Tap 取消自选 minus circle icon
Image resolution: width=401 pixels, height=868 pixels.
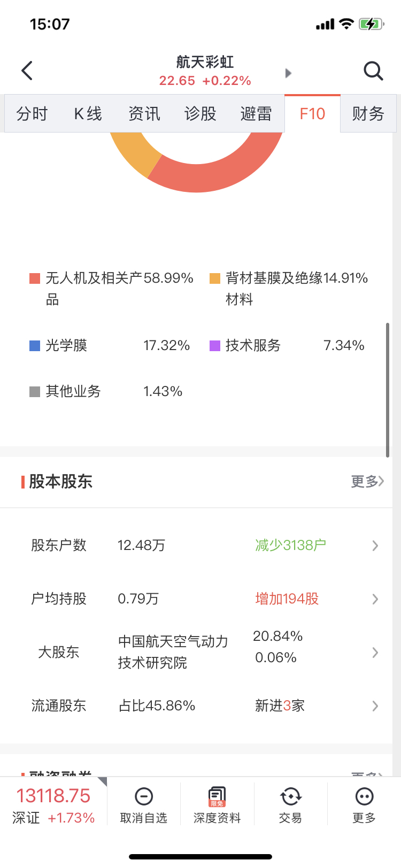tap(143, 797)
